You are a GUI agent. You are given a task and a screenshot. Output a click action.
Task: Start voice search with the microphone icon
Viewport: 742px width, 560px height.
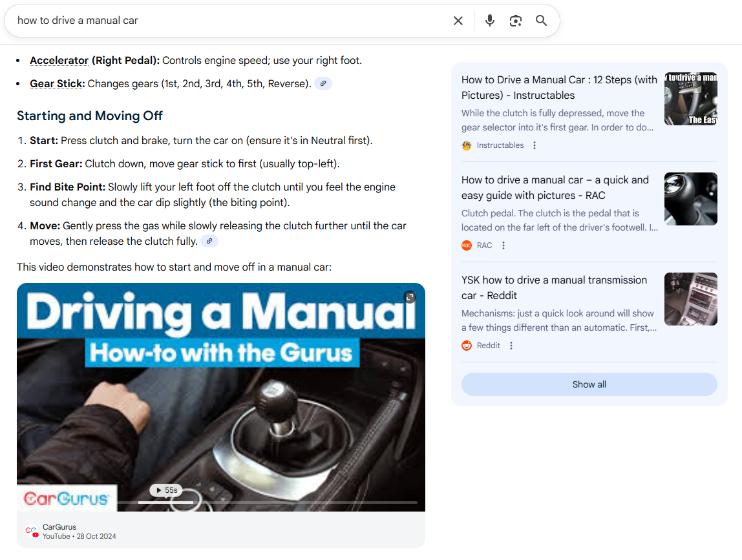(x=490, y=21)
